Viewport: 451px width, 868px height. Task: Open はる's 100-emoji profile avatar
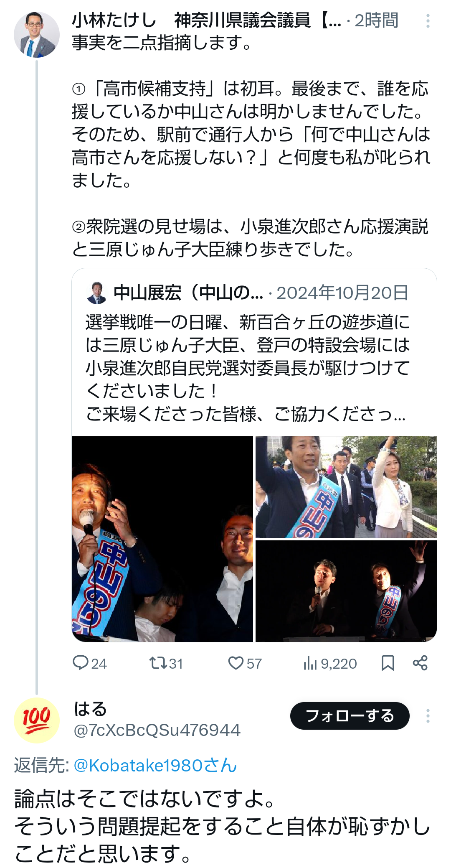click(x=37, y=720)
